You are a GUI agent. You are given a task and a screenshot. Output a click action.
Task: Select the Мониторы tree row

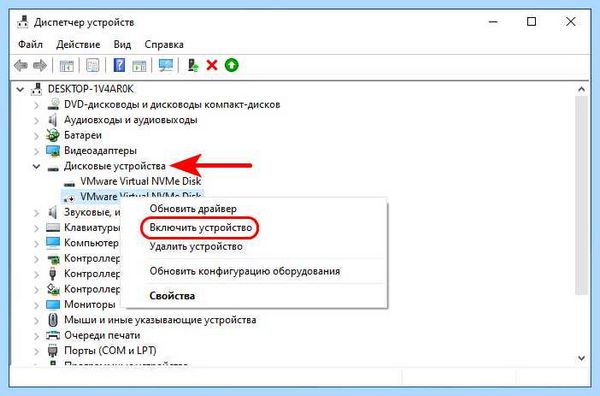tap(90, 305)
